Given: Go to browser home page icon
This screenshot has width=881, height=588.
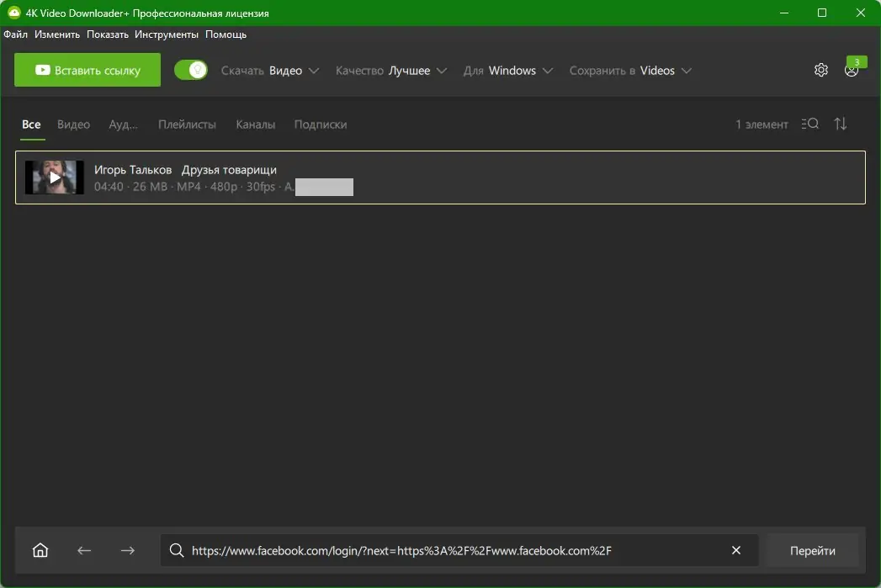Looking at the screenshot, I should (40, 550).
